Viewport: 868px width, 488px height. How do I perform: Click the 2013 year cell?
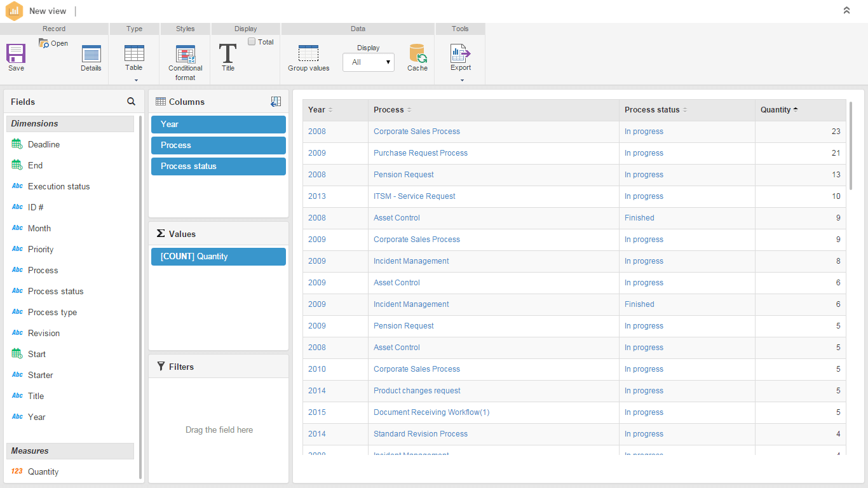point(317,196)
